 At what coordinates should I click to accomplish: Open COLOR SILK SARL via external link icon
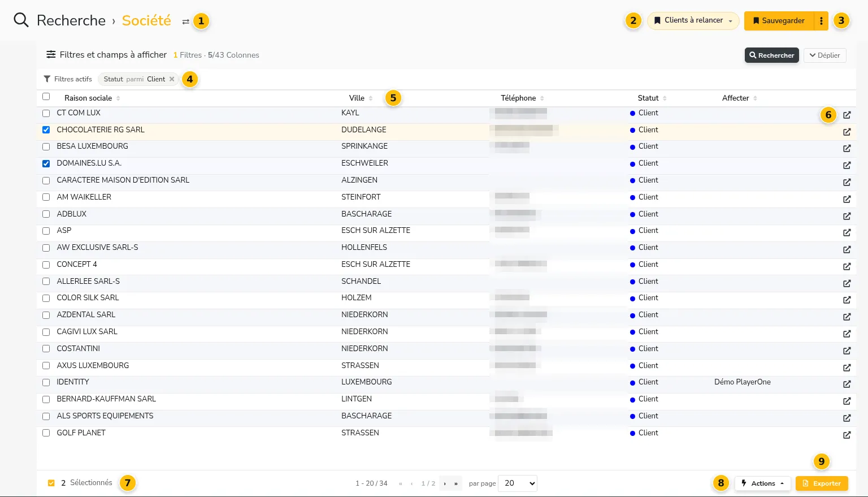click(x=847, y=300)
